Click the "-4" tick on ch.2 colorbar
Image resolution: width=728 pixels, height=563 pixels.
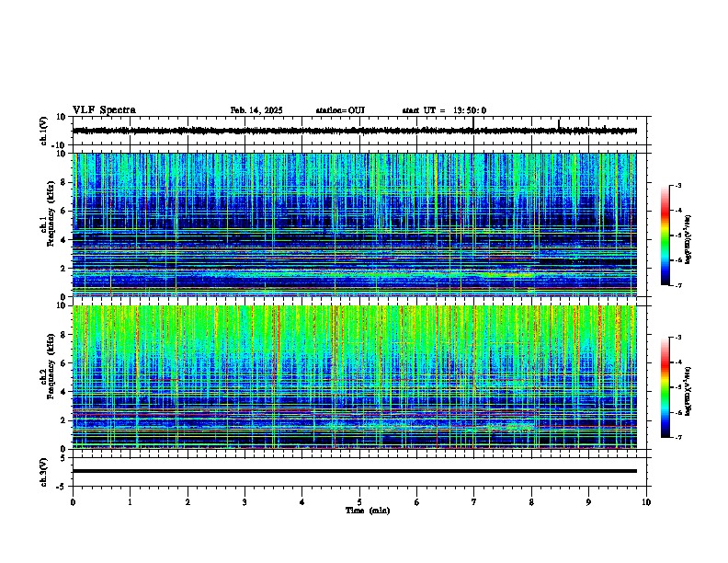tap(677, 362)
